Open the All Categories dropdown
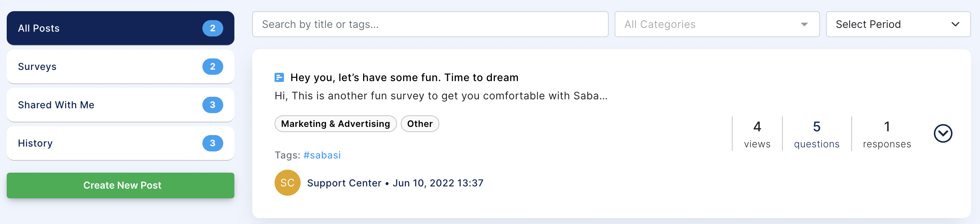 coord(717,24)
